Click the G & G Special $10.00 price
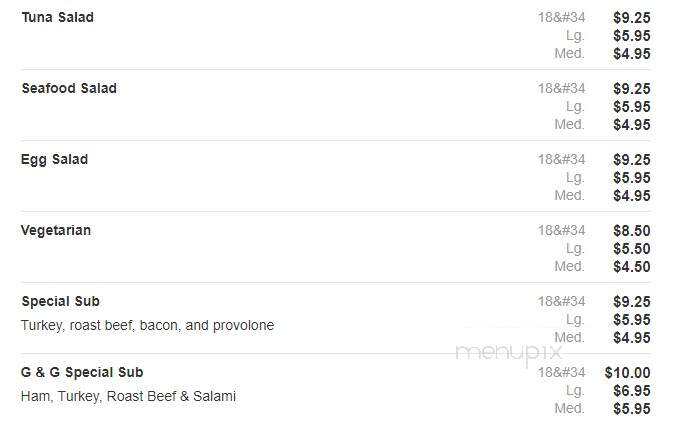Screen dimensions: 688x435 coord(627,373)
